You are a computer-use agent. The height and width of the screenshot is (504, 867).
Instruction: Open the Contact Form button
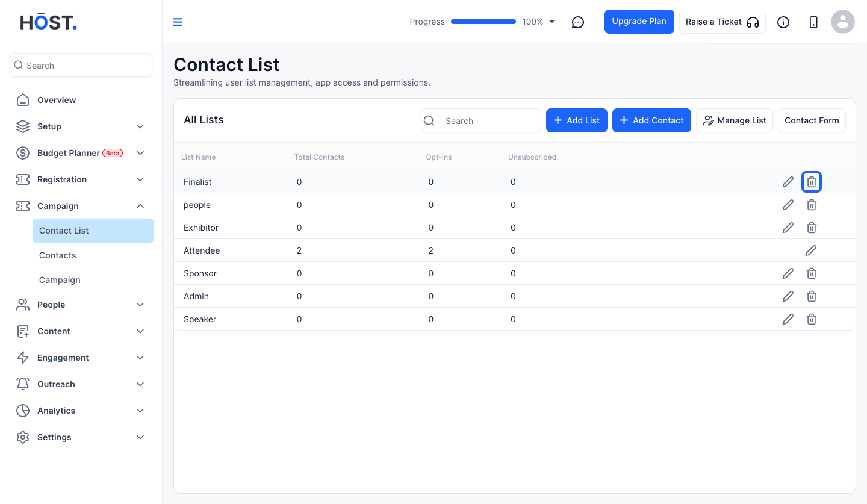click(812, 120)
